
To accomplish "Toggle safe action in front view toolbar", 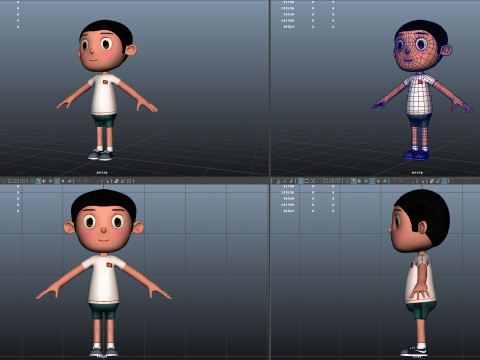I will click(17, 181).
